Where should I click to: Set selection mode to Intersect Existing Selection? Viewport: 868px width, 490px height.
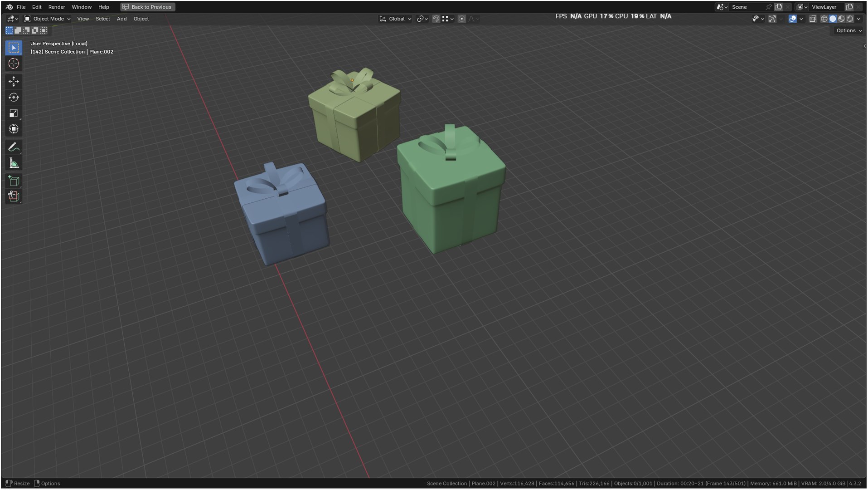pos(44,30)
